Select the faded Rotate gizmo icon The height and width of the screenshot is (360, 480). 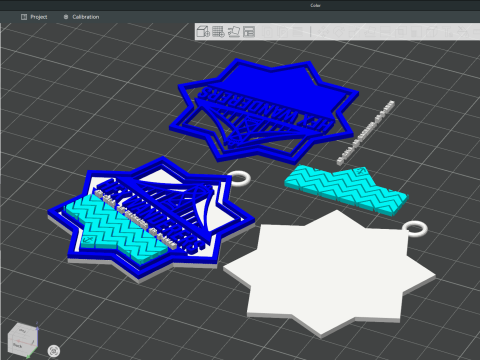(x=338, y=32)
